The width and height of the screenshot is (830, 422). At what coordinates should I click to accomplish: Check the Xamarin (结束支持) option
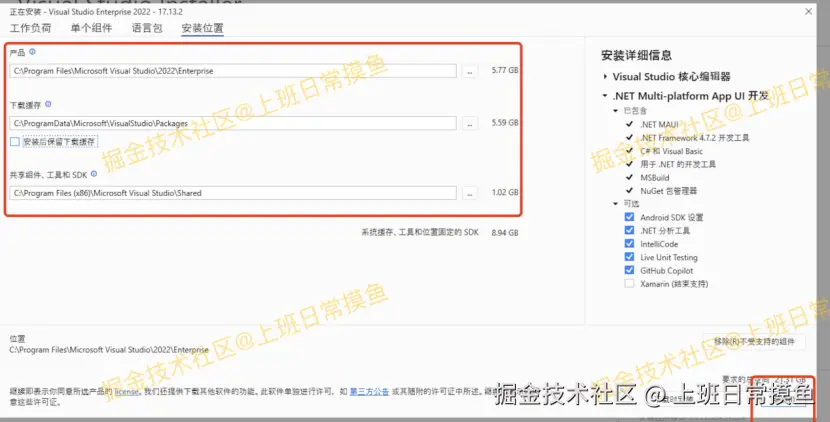629,283
